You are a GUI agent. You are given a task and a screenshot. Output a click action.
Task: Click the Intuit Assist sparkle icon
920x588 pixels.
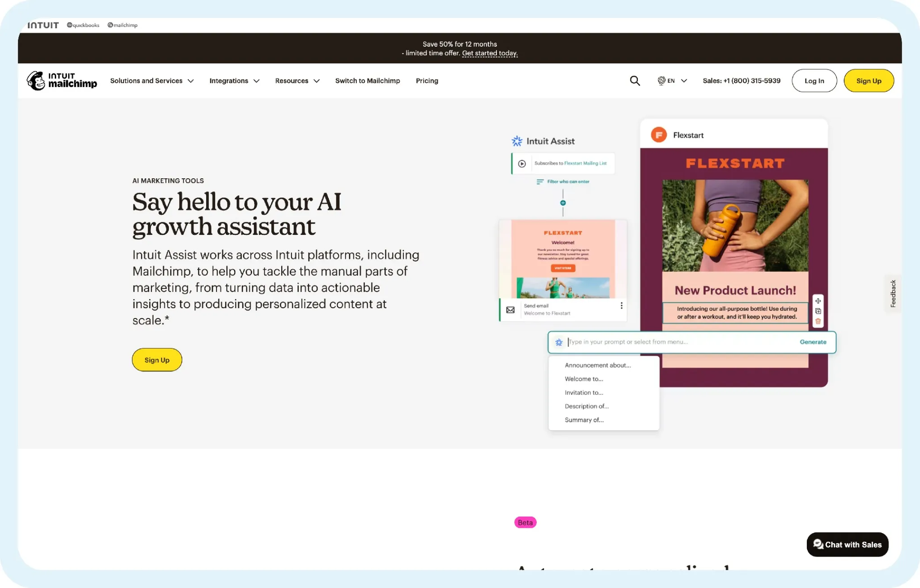click(x=517, y=141)
